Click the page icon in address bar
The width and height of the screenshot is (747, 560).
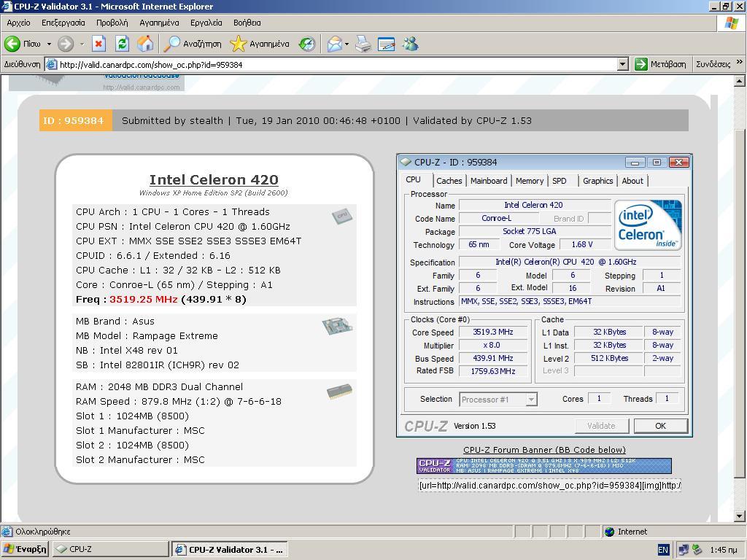click(52, 64)
